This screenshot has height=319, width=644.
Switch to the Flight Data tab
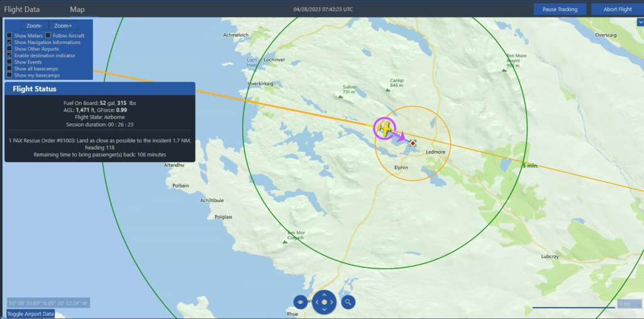(22, 9)
